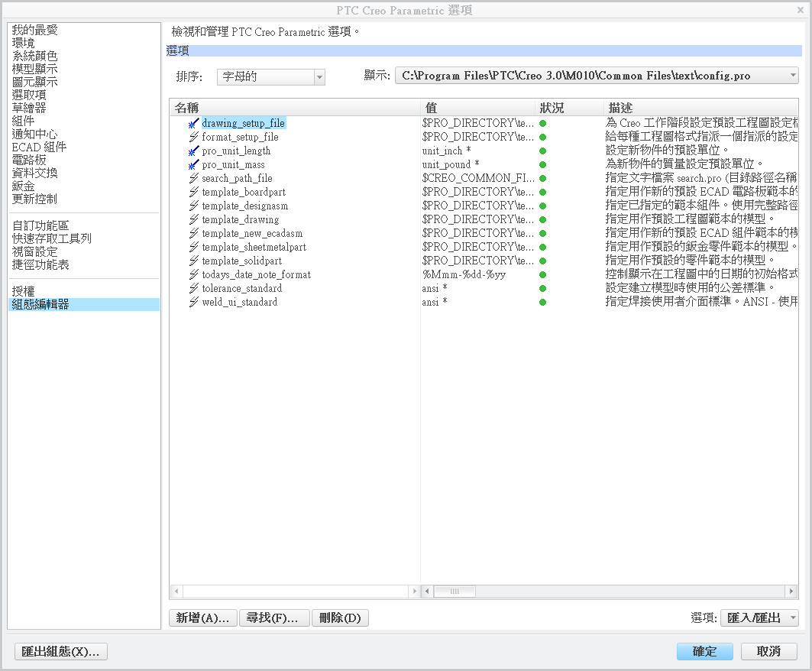This screenshot has width=812, height=671.
Task: Open the 草繪器 settings category
Action: click(x=34, y=107)
